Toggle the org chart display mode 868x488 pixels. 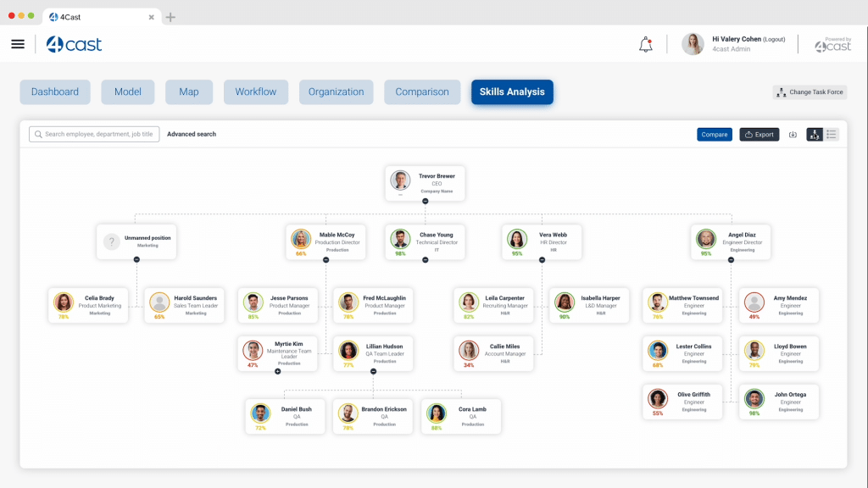[815, 134]
